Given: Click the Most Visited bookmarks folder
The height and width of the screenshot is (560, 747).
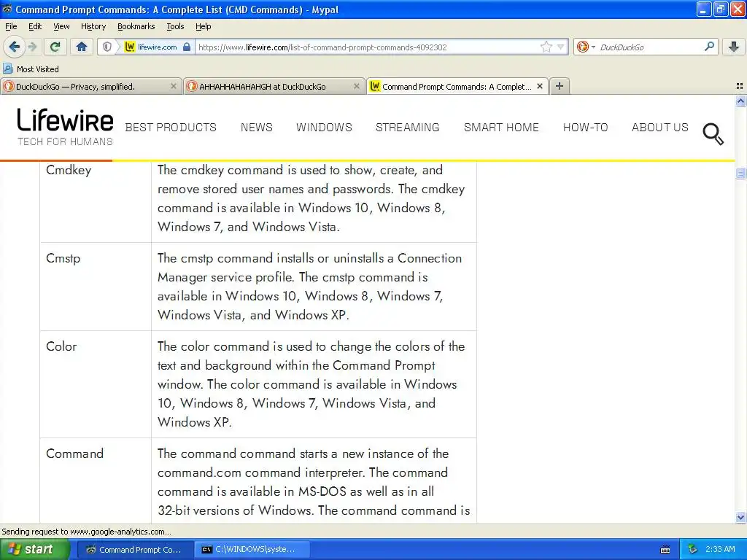Looking at the screenshot, I should coord(31,69).
